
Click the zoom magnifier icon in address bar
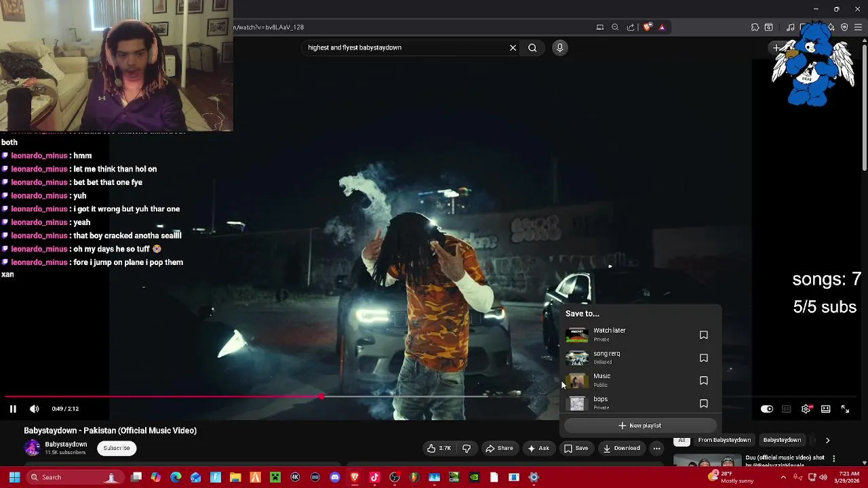615,27
